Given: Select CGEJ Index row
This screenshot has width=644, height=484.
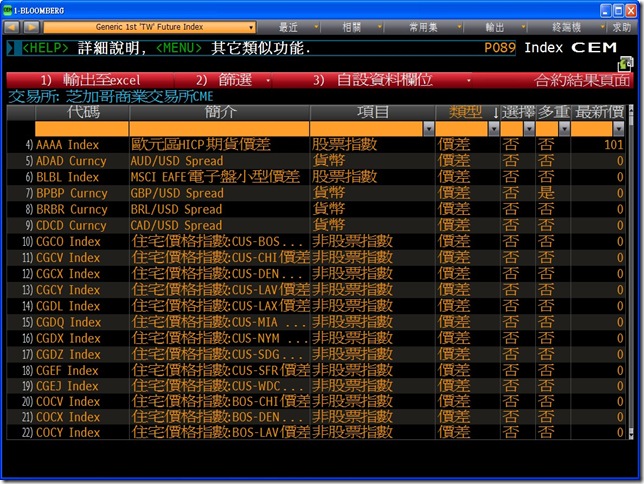Looking at the screenshot, I should click(316, 386).
